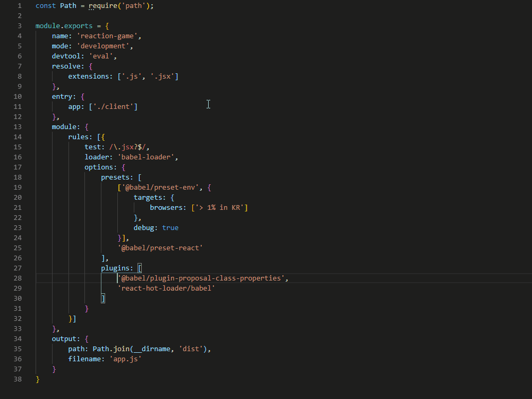Screen dimensions: 532x399
Task: Click the regex /\.jsx?$/ test value
Action: click(127, 147)
